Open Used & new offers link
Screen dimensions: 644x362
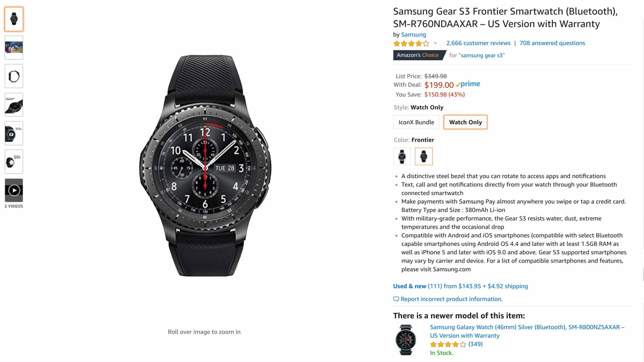coord(460,286)
